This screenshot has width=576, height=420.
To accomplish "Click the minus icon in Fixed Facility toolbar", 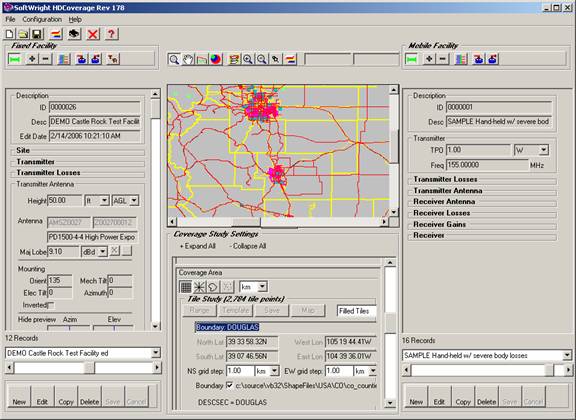I will 46,59.
